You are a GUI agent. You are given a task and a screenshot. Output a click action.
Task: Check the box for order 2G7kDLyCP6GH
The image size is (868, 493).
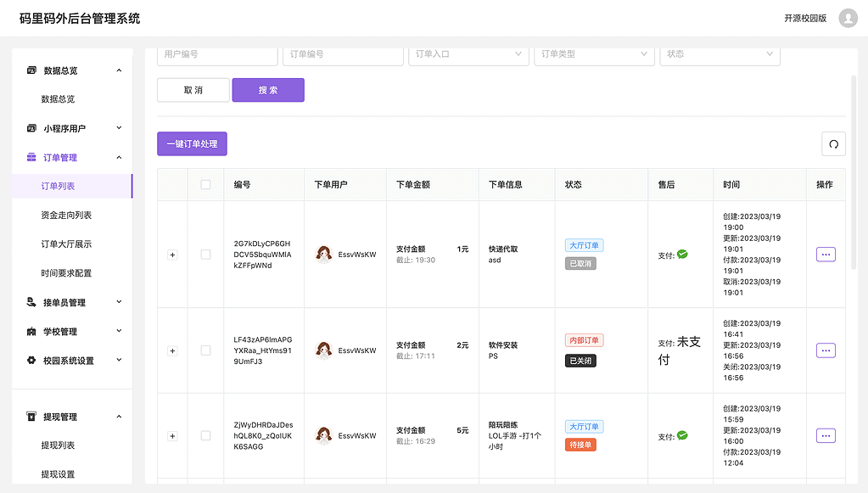click(x=205, y=255)
